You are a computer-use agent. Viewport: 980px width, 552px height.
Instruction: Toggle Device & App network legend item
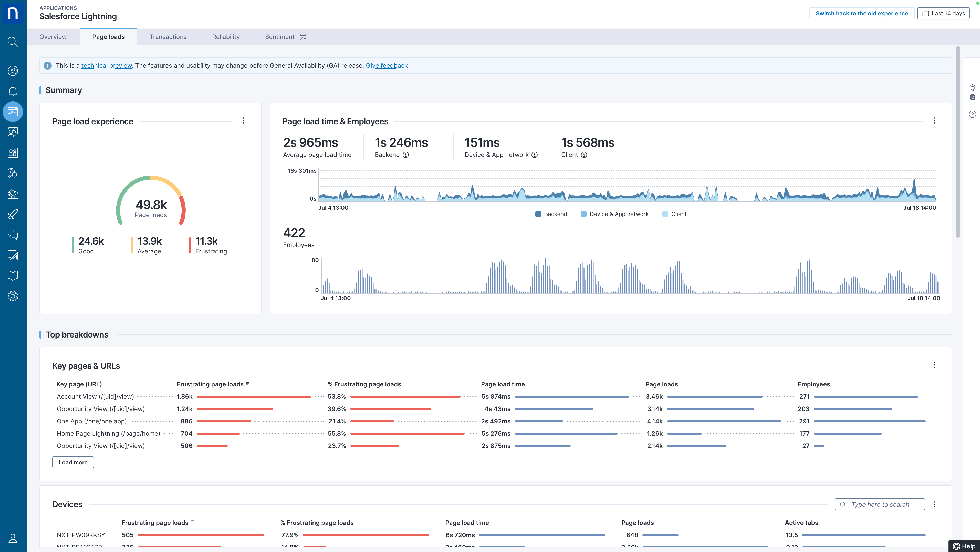point(615,214)
